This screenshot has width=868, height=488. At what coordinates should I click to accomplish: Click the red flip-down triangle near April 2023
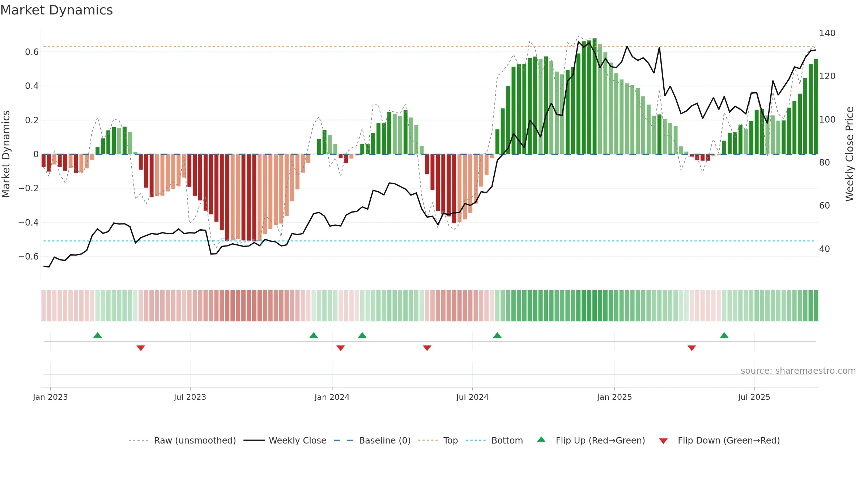point(141,348)
